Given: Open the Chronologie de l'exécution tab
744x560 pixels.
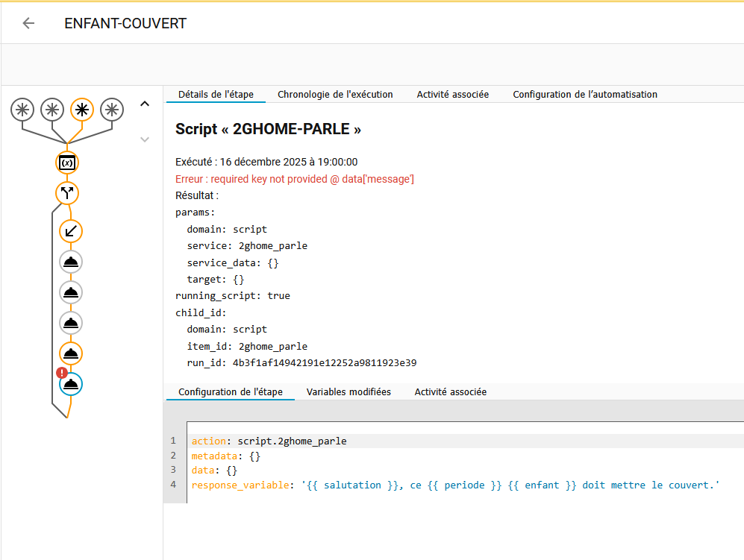Looking at the screenshot, I should click(x=335, y=95).
